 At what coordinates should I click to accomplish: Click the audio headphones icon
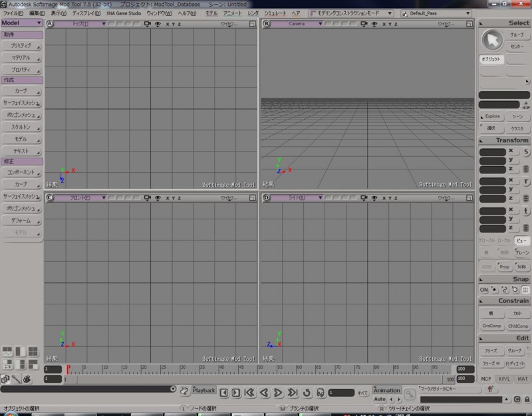coord(321,393)
